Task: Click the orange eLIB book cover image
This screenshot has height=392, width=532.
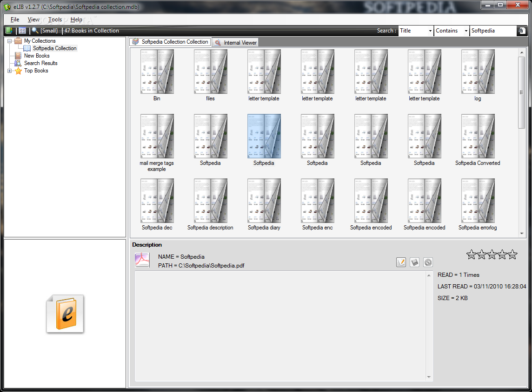Action: (x=65, y=314)
